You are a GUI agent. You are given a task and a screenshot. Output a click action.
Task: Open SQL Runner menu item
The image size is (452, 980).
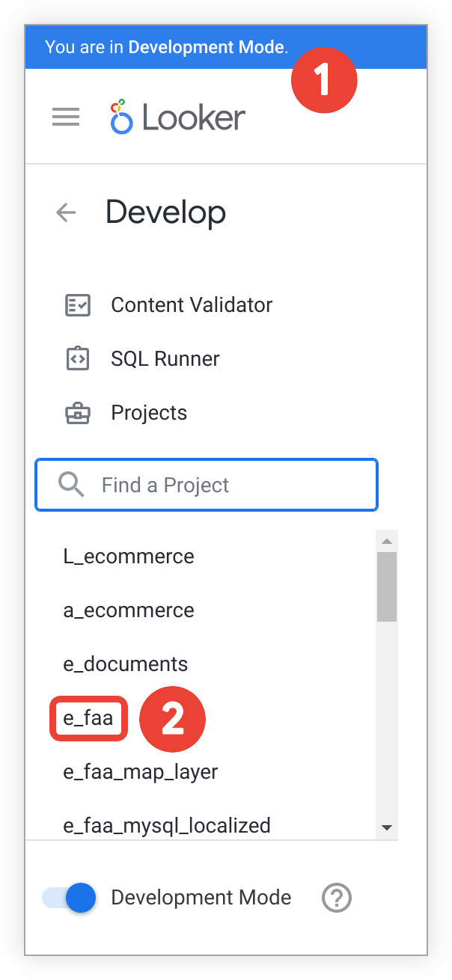[165, 359]
